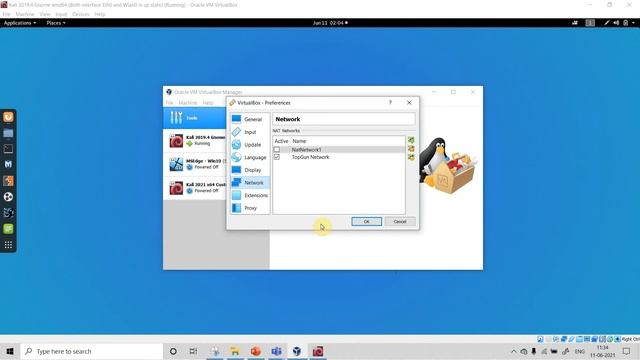Select Tools in VirtualBox Manager
640x360 pixels.
pyautogui.click(x=194, y=118)
